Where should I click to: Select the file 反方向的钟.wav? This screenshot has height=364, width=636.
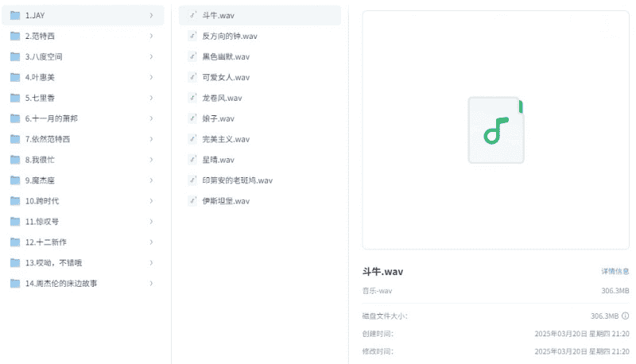[229, 36]
